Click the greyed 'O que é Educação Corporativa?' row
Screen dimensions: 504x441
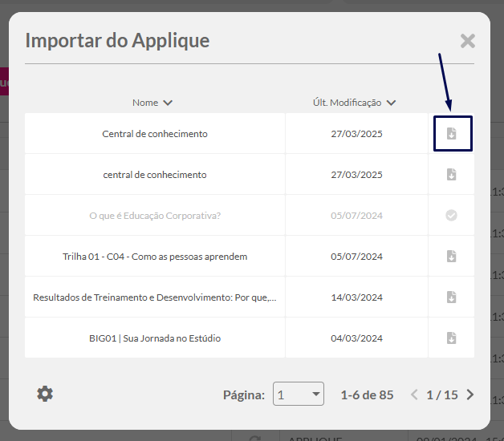coord(155,216)
